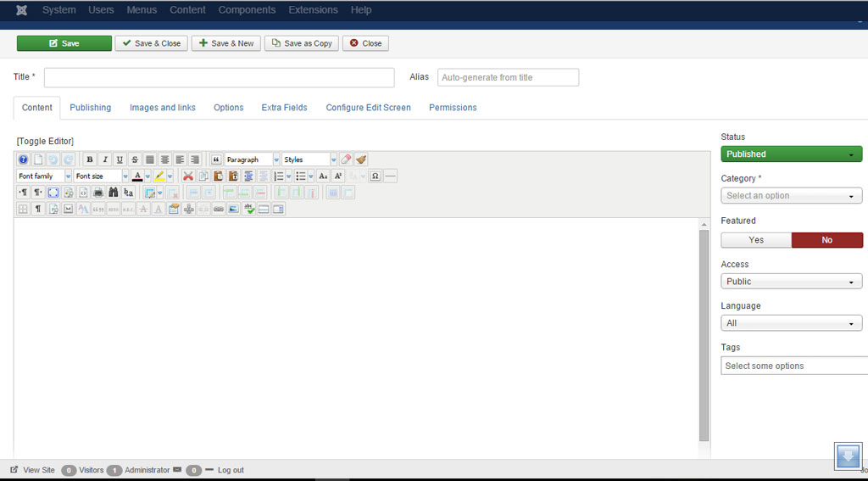This screenshot has width=868, height=481.
Task: Run the spellcheck abc icon
Action: coord(248,210)
